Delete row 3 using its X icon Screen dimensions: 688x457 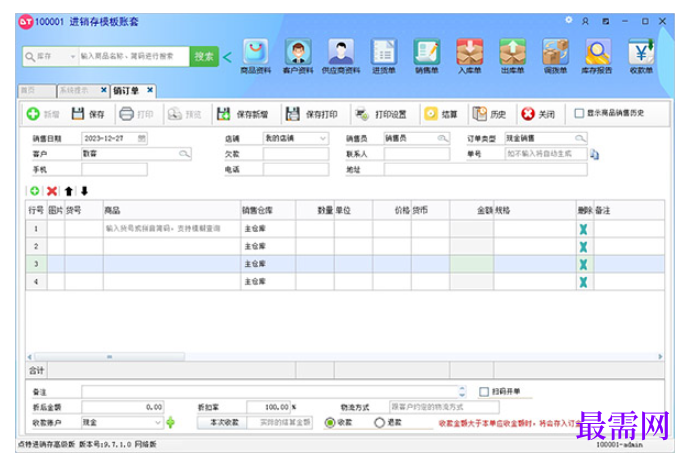click(x=583, y=264)
